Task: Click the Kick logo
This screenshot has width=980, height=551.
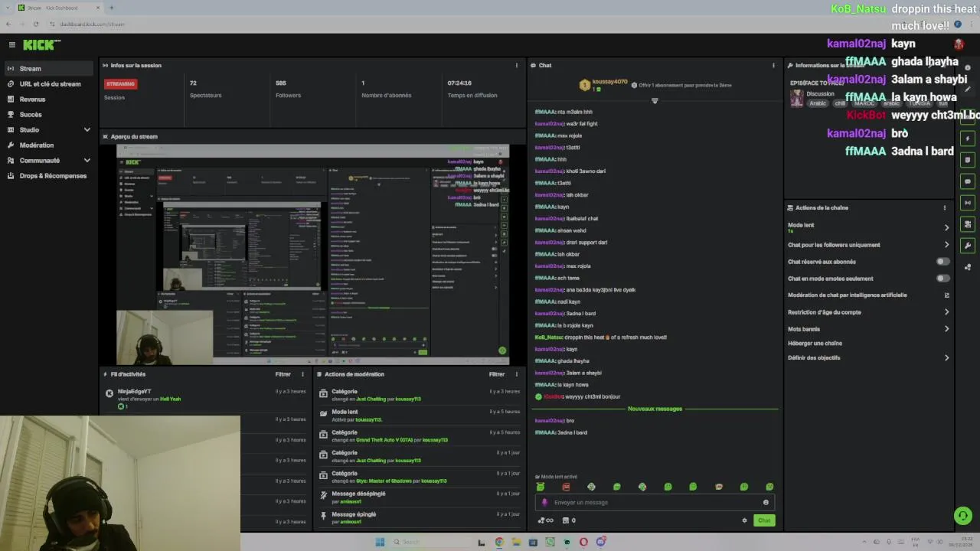Action: tap(41, 45)
